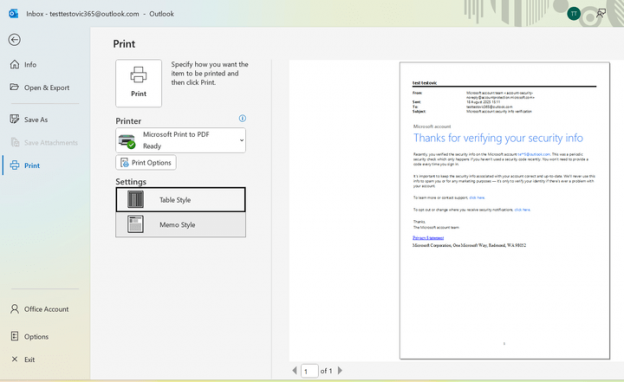Screen dimensions: 624x382
Task: Click the large Print button
Action: pos(138,83)
